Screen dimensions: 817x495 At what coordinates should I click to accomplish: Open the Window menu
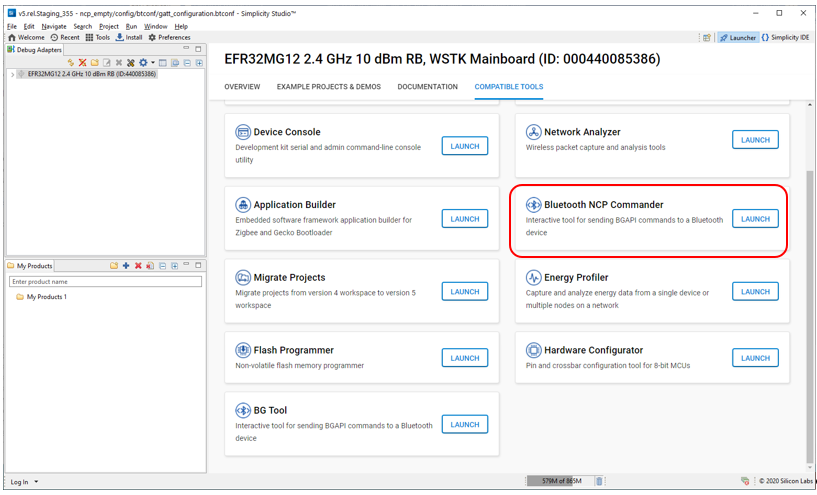[x=156, y=26]
